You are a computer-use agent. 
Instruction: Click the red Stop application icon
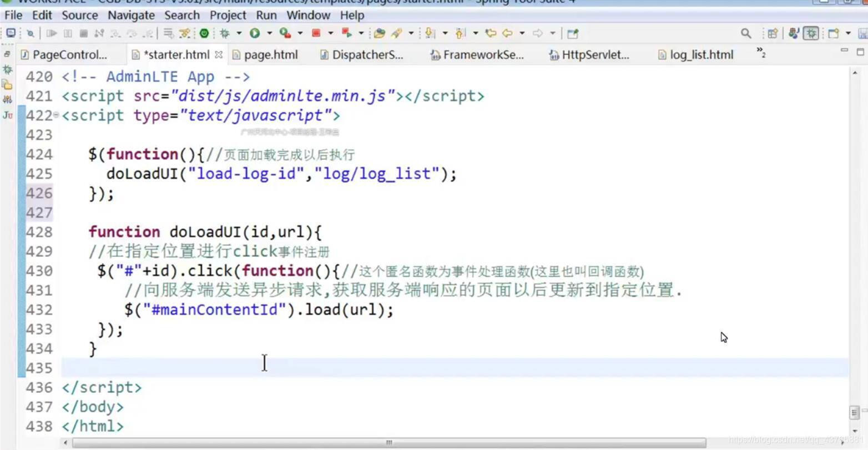pyautogui.click(x=316, y=33)
